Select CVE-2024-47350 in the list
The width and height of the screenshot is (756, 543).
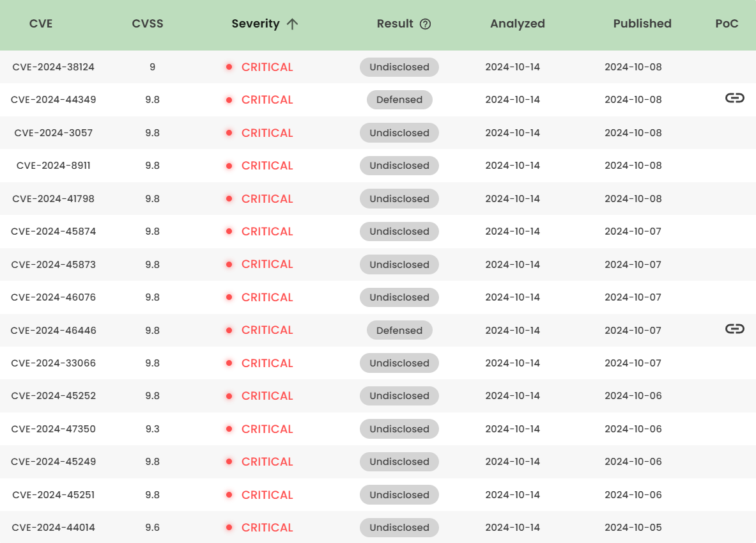tap(54, 429)
